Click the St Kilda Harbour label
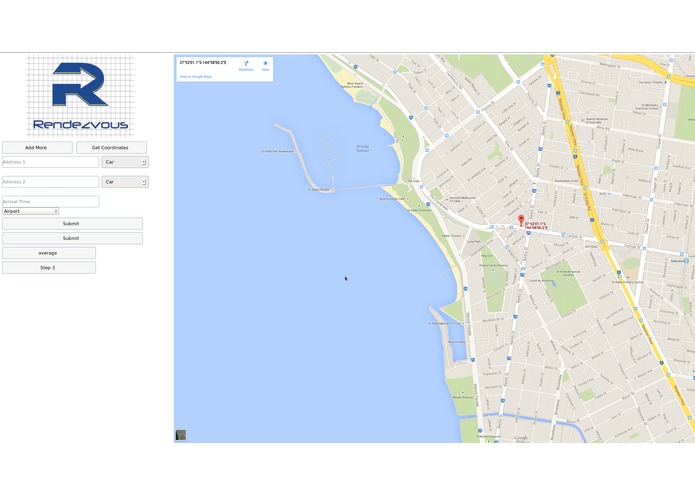This screenshot has width=695, height=494. (x=362, y=148)
